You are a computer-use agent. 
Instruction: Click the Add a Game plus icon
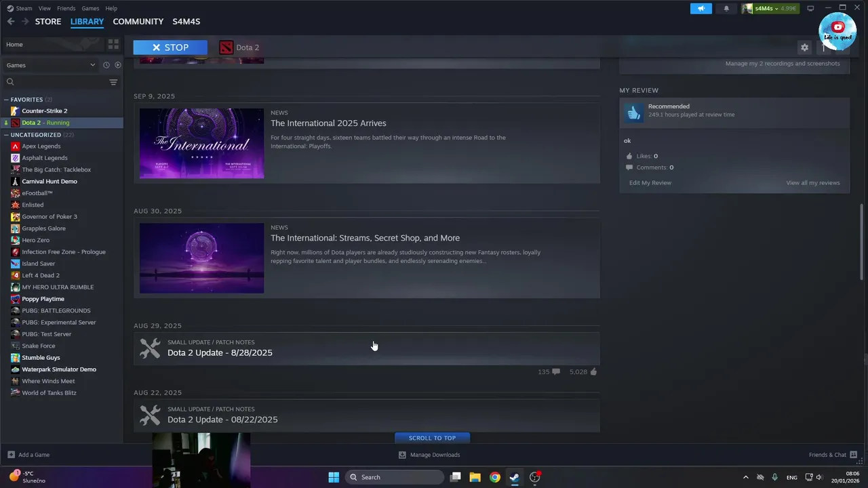[x=11, y=455]
